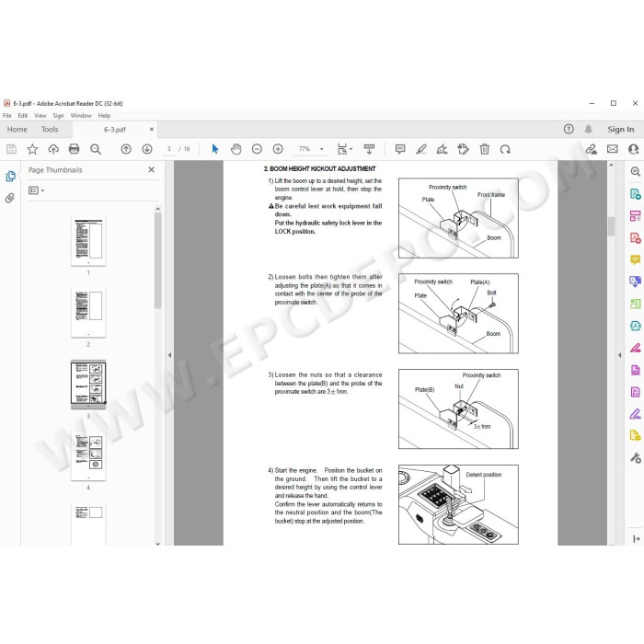Image resolution: width=644 pixels, height=644 pixels.
Task: Open the Attachments paperclip panel
Action: (x=10, y=198)
